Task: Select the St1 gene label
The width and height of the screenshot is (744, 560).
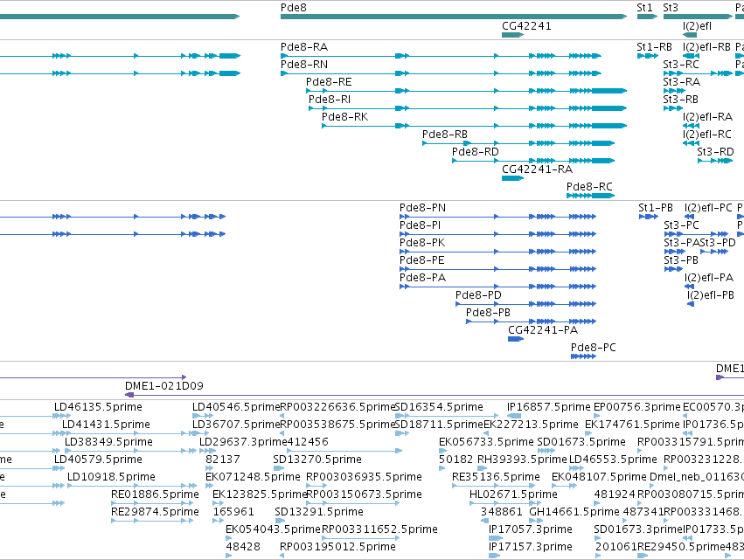Action: 644,8
